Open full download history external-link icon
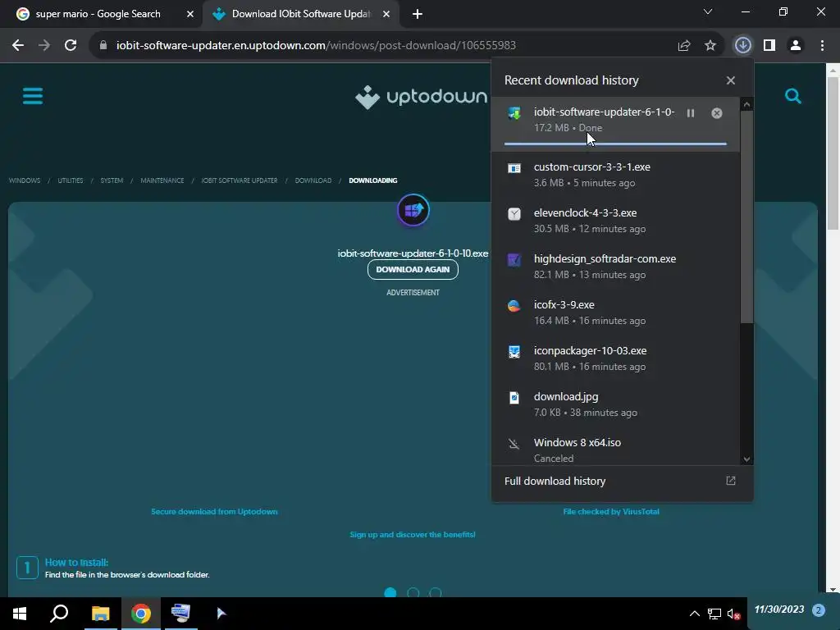The height and width of the screenshot is (630, 840). click(731, 481)
